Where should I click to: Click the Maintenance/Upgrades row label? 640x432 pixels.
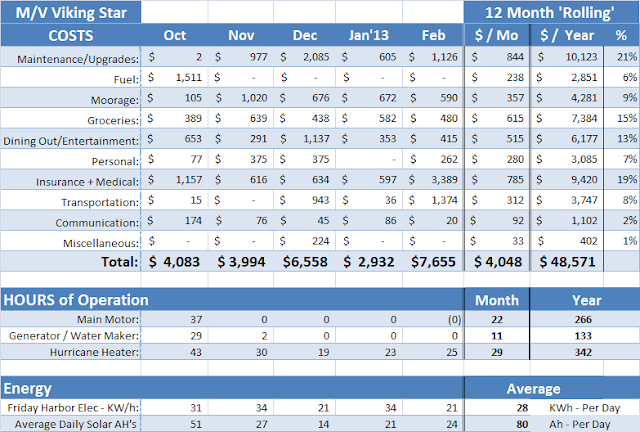pos(78,59)
